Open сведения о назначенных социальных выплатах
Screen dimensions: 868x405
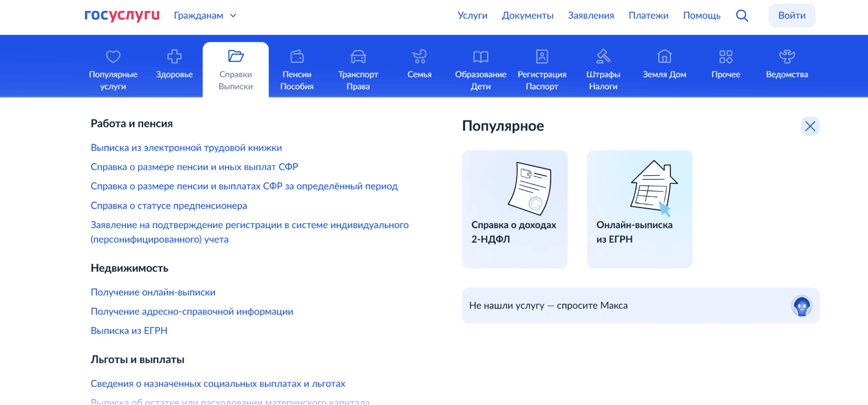(x=218, y=384)
